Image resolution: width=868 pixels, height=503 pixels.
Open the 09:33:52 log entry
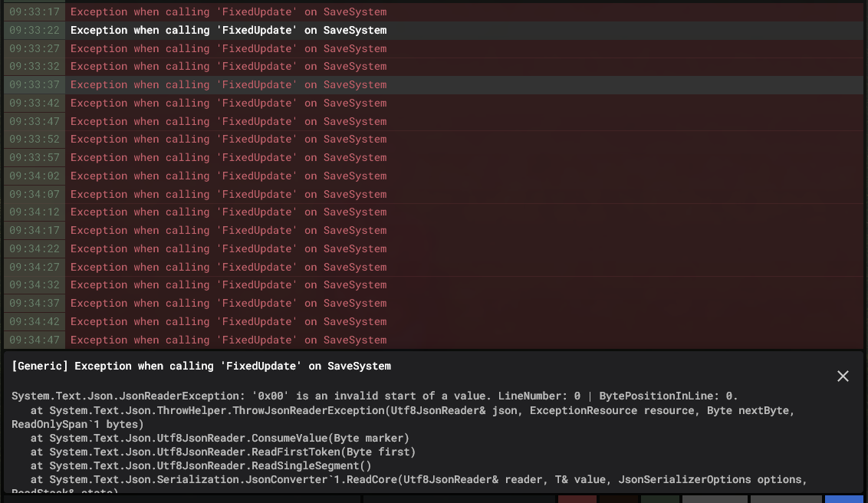tap(229, 140)
